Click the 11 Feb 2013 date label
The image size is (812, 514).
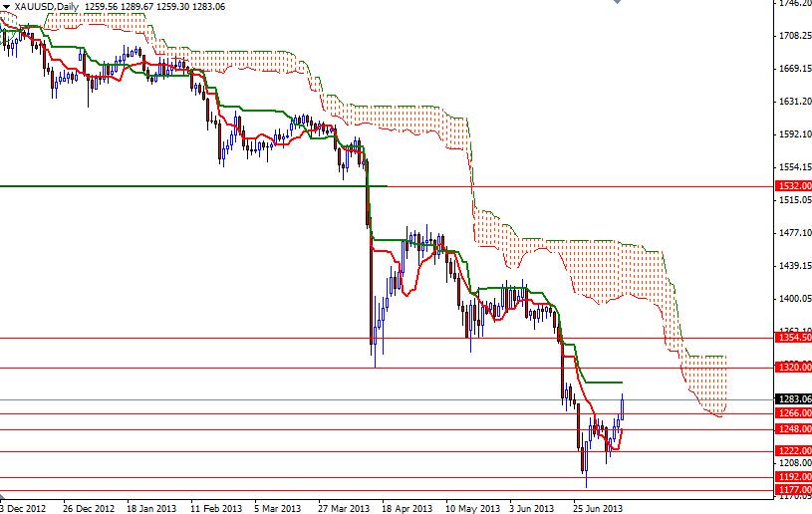(216, 508)
